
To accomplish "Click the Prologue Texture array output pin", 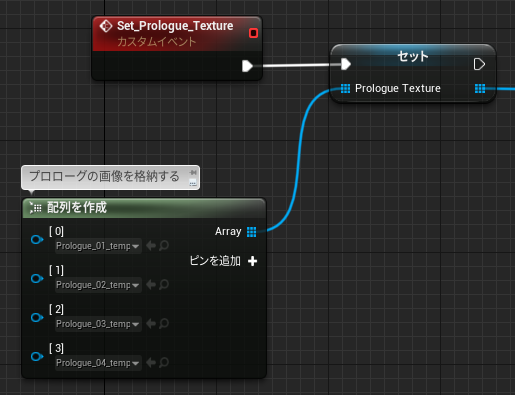I will (x=480, y=88).
